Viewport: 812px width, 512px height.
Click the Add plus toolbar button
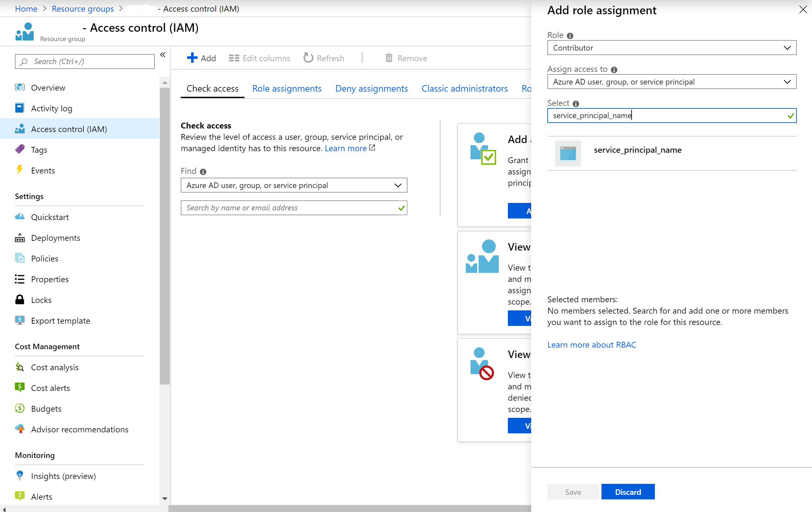[x=201, y=58]
